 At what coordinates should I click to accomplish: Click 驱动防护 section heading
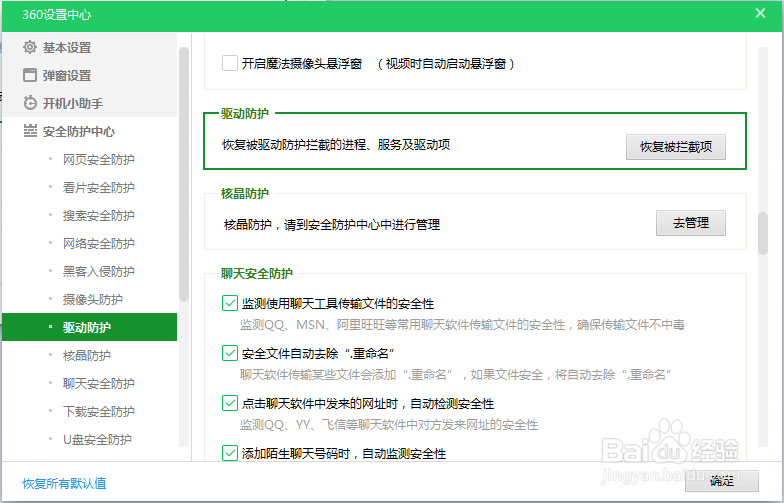pos(244,114)
